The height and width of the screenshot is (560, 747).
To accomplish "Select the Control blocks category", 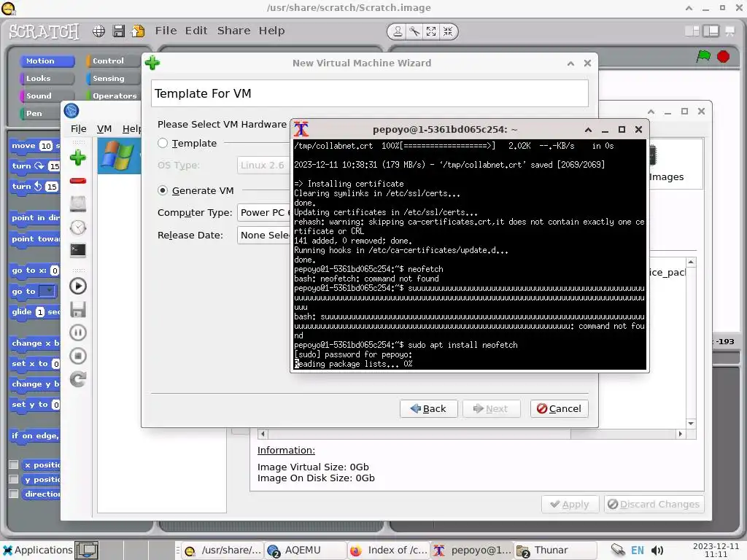I will tap(113, 61).
